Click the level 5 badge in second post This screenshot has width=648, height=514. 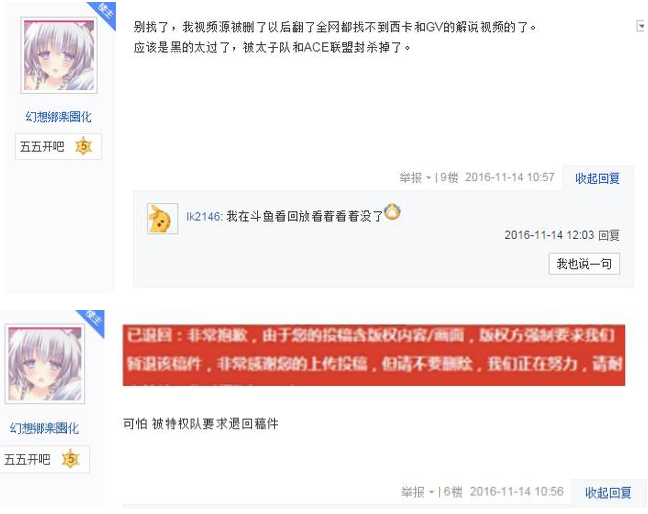70,459
